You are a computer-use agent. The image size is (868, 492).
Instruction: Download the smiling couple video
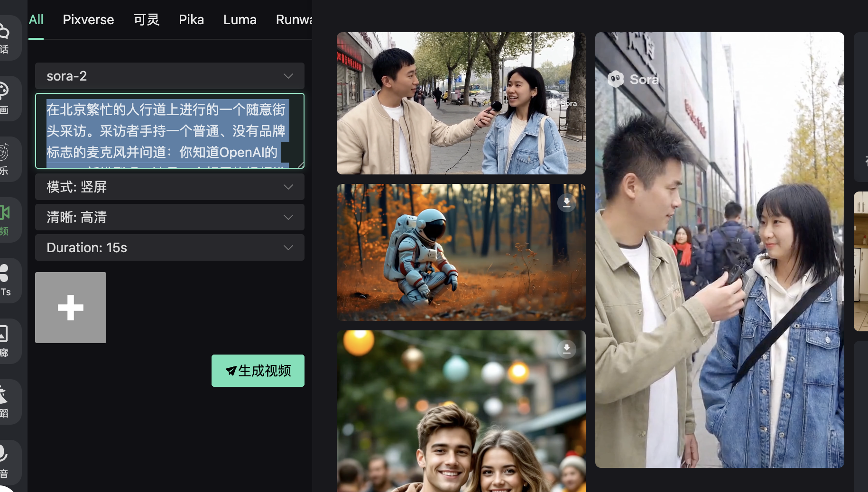566,349
